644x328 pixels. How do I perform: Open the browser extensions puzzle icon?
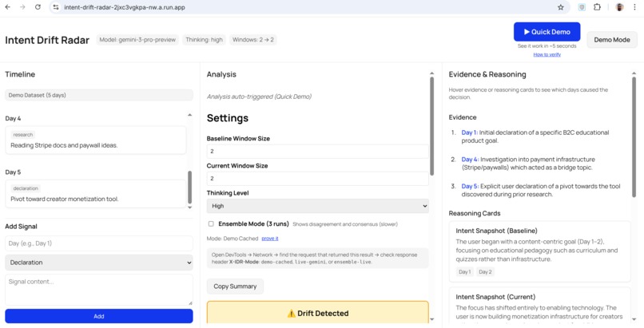pos(597,7)
